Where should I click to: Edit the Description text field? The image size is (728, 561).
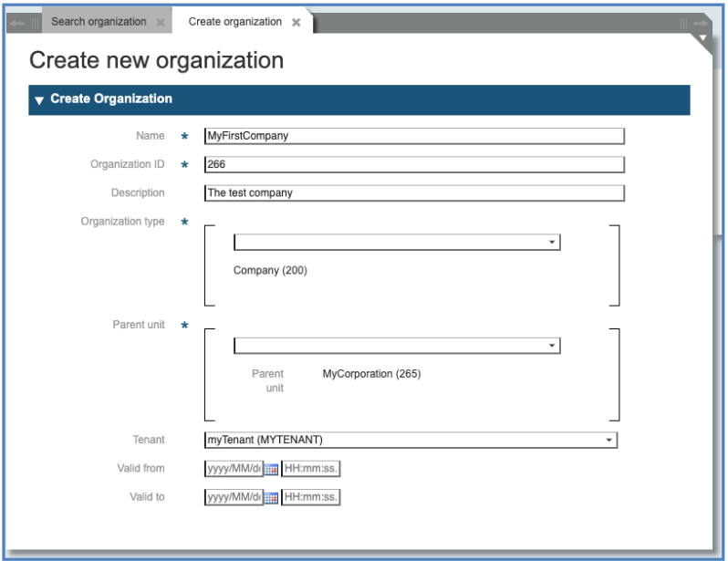pos(414,193)
